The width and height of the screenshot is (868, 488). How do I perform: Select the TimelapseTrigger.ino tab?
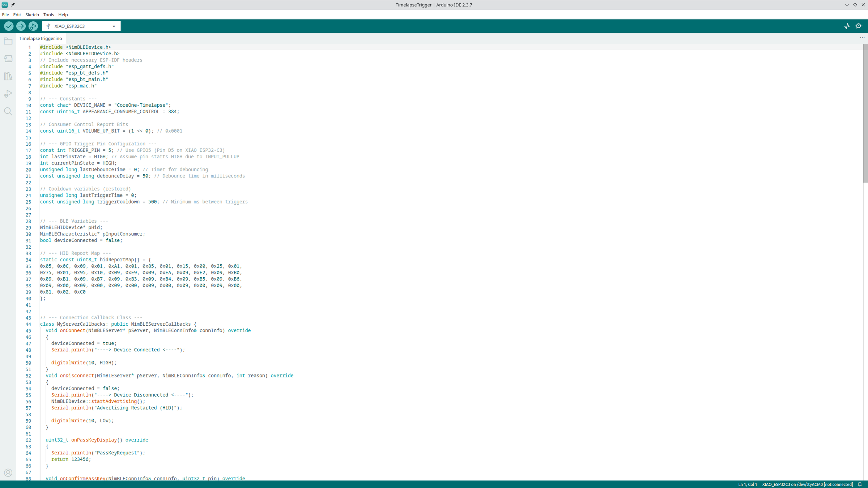[x=41, y=38]
